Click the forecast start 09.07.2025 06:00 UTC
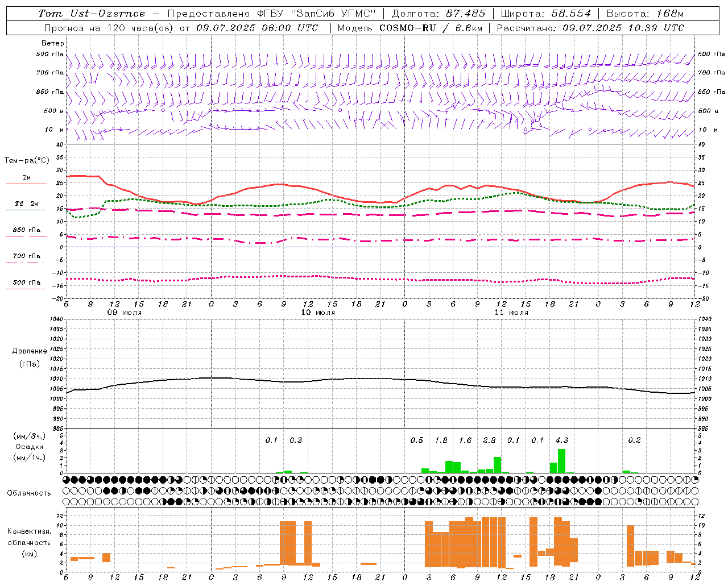Viewport: 728px width, 582px height. [257, 28]
